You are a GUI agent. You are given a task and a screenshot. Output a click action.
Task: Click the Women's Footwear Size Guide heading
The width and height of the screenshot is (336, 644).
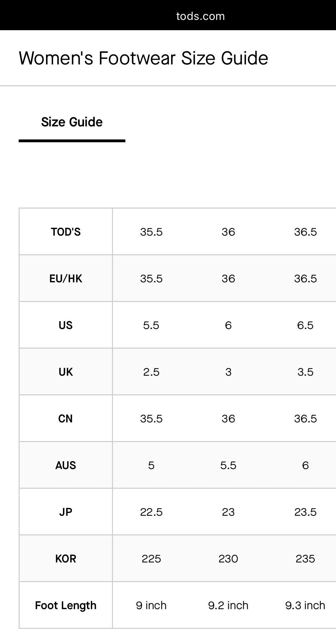coord(143,58)
